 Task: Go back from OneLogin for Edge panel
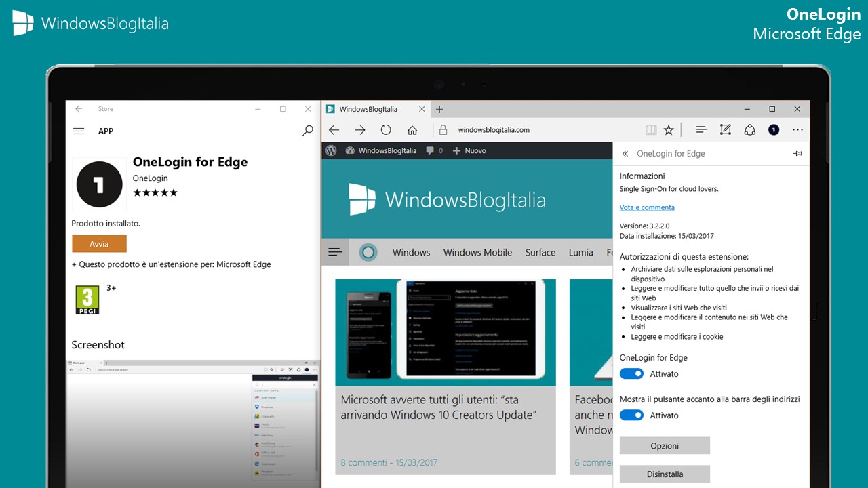pos(625,154)
